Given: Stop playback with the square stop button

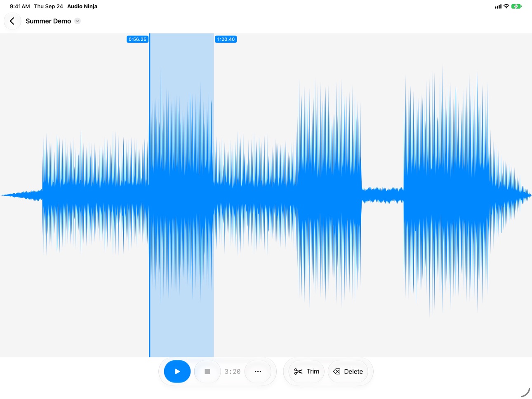Looking at the screenshot, I should point(207,371).
